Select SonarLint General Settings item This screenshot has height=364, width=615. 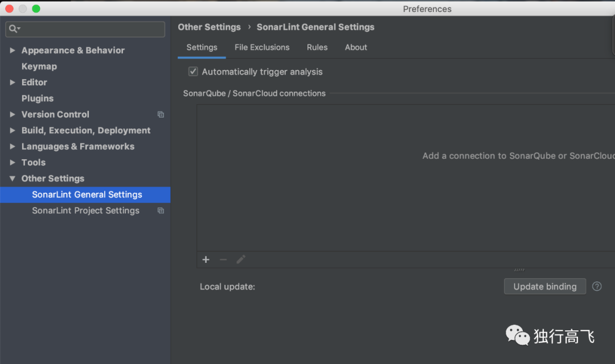click(85, 195)
